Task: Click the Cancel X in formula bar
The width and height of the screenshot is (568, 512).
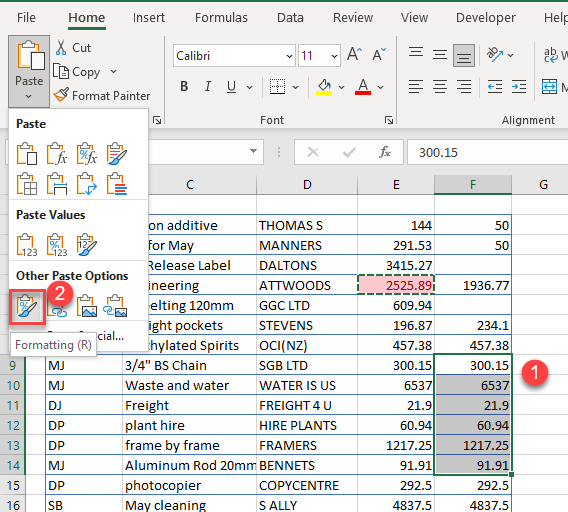Action: coord(313,152)
